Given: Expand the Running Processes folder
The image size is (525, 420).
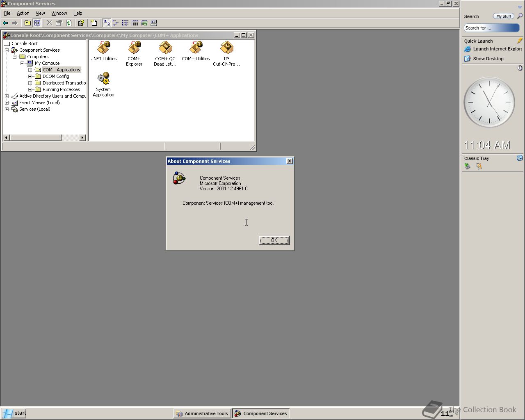Looking at the screenshot, I should tap(30, 89).
